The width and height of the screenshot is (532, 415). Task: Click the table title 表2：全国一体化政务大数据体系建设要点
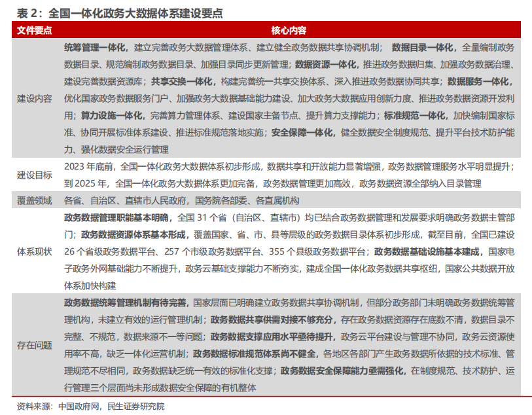click(x=120, y=13)
